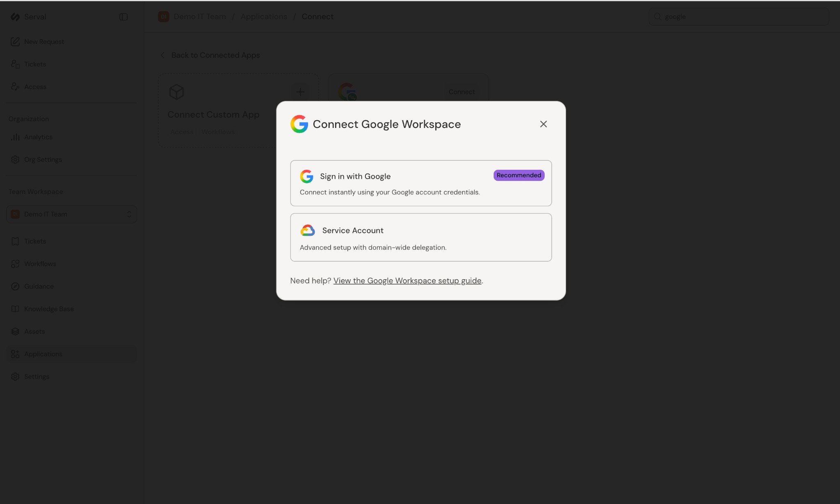Click the cube icon on Custom App card

176,92
